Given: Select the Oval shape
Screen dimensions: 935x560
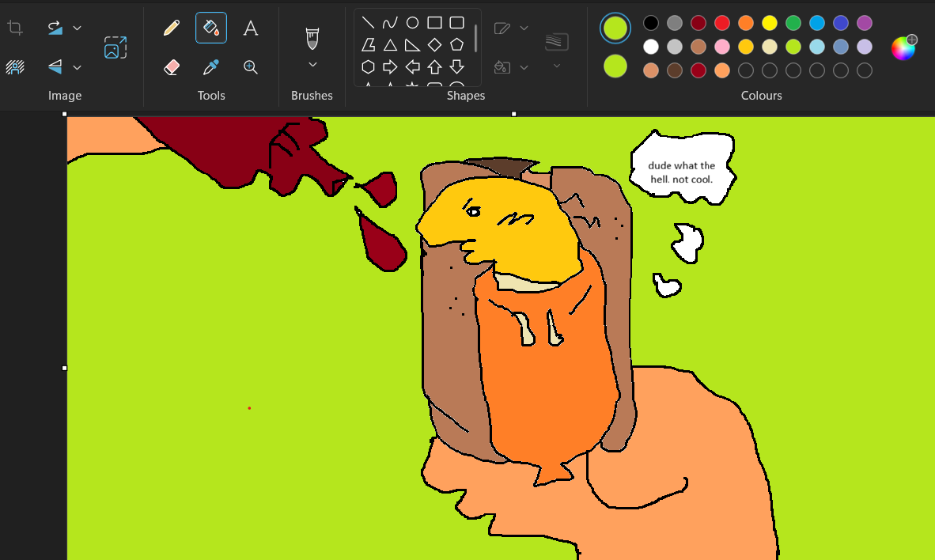Looking at the screenshot, I should coord(412,23).
